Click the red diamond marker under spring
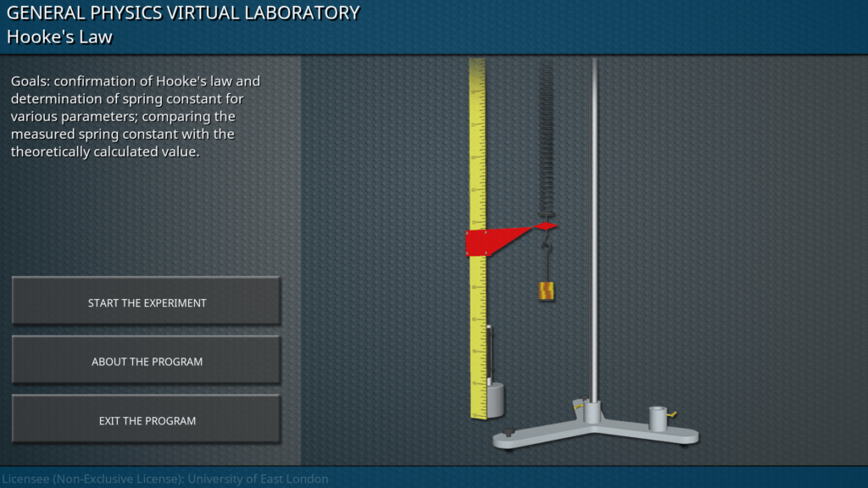The height and width of the screenshot is (488, 868). (545, 226)
